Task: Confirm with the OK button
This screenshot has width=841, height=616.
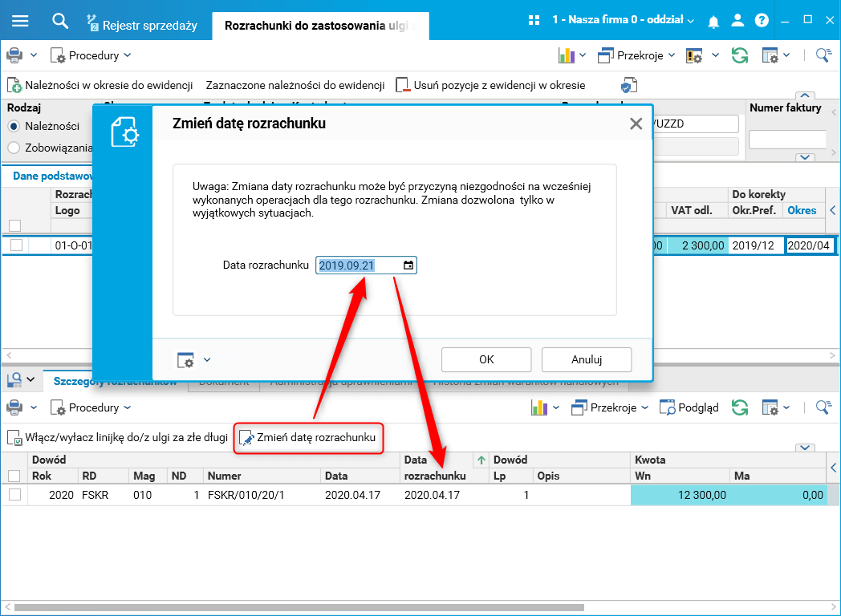Action: [x=486, y=360]
